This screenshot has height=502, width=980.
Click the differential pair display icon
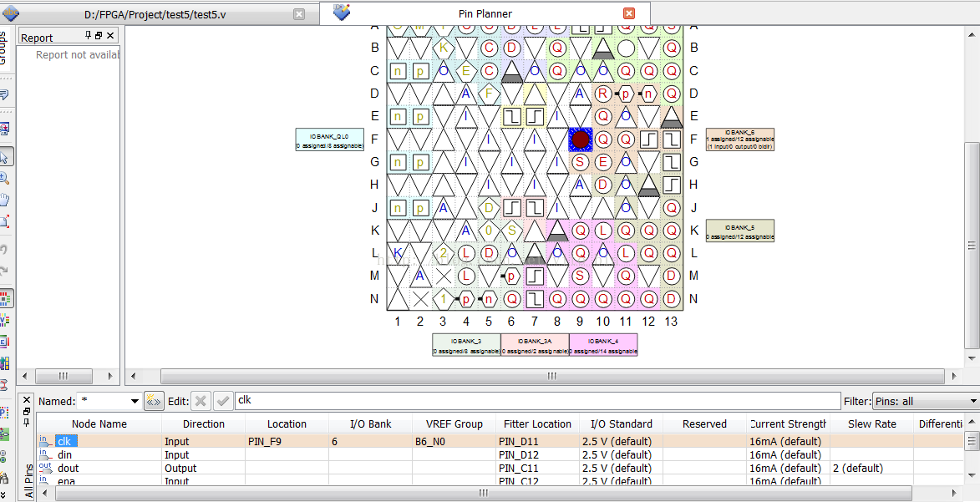point(4,363)
